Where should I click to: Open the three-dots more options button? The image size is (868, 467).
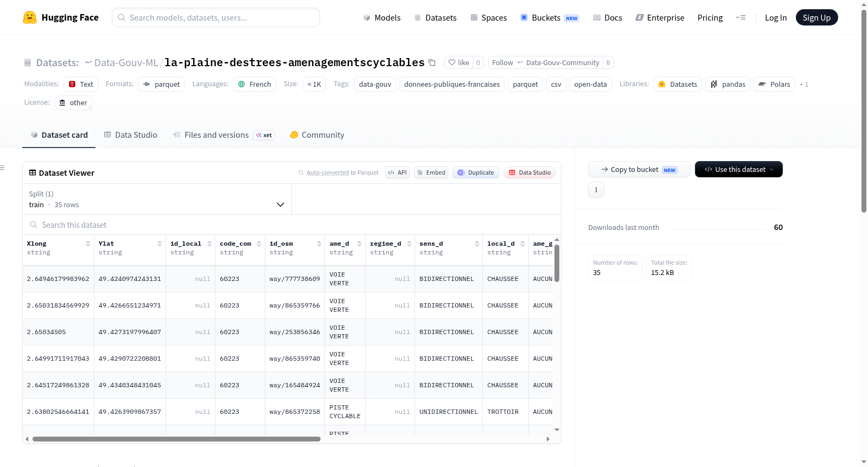[596, 190]
